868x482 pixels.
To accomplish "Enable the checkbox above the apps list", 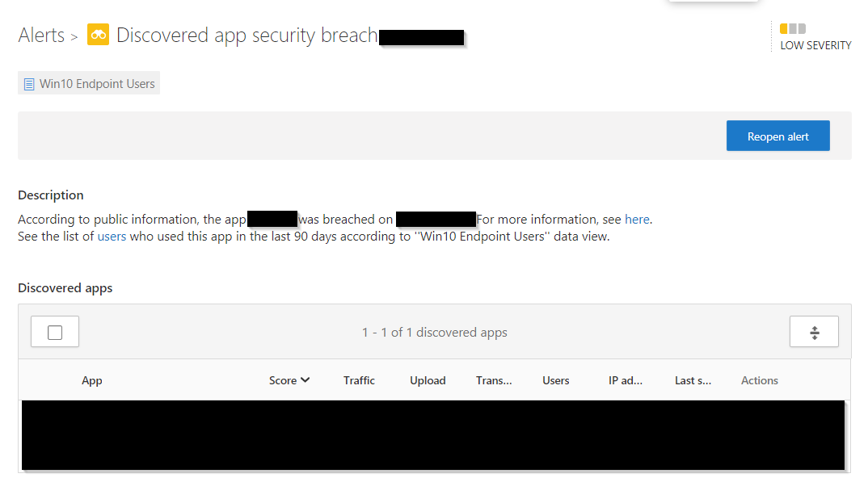I will pos(54,331).
